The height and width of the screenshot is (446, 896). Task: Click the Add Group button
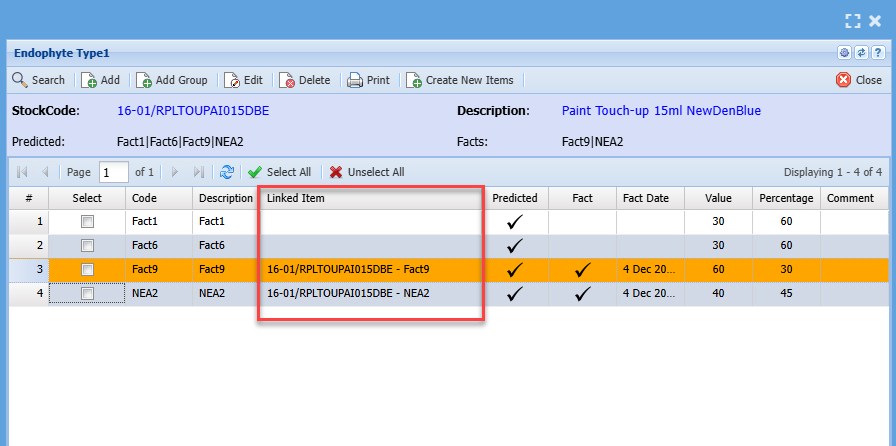click(x=172, y=80)
